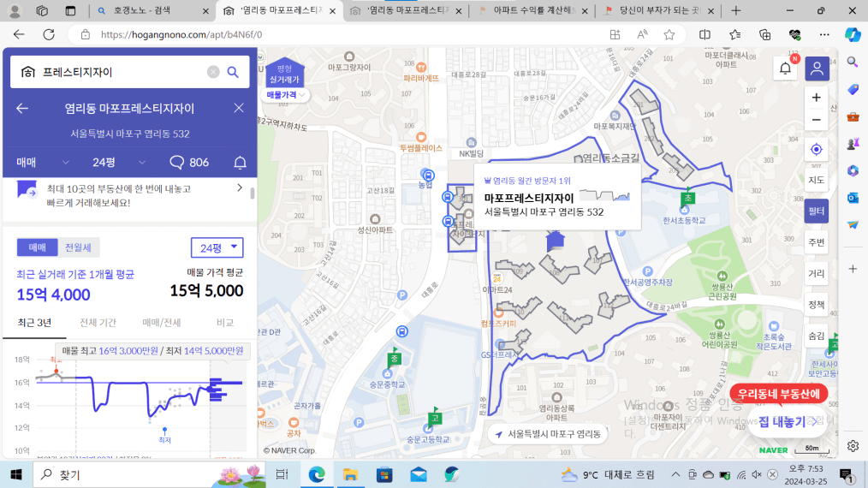The image size is (868, 488).
Task: Click the 서울특별시 마포구 염리동 532 address
Action: pyautogui.click(x=129, y=134)
